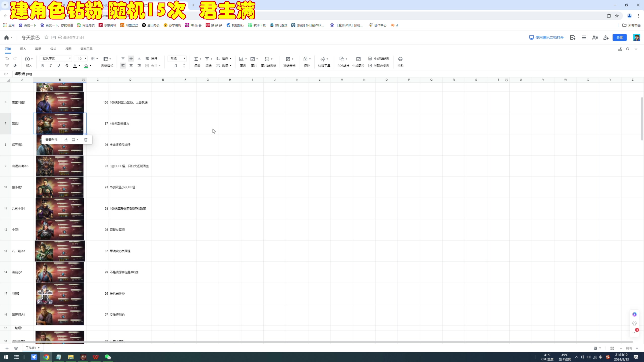Click the blue 分享 share button
The height and width of the screenshot is (362, 644).
(x=619, y=37)
